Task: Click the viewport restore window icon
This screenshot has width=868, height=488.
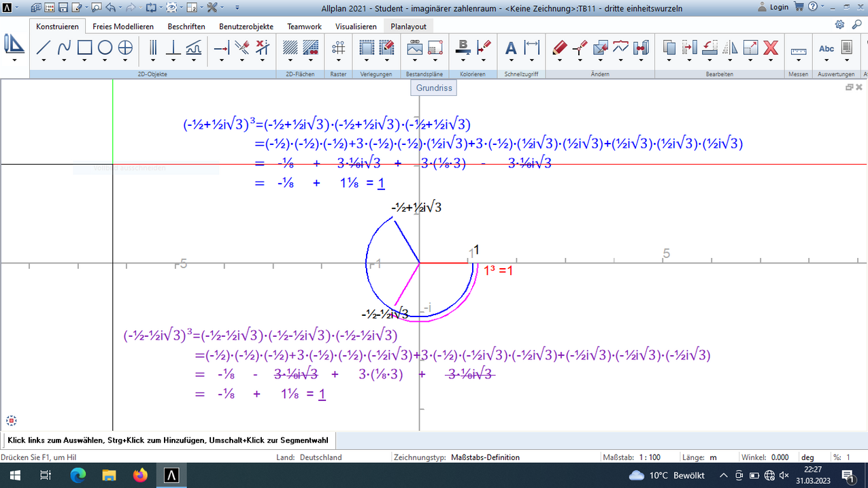Action: [849, 87]
